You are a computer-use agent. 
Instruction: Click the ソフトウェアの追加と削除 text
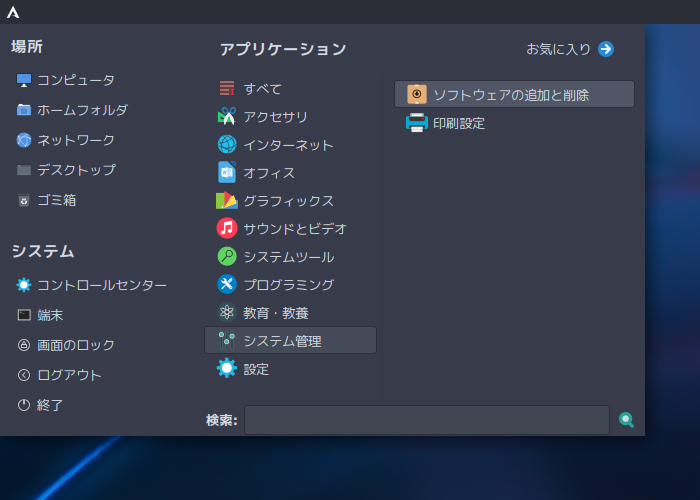coord(511,95)
